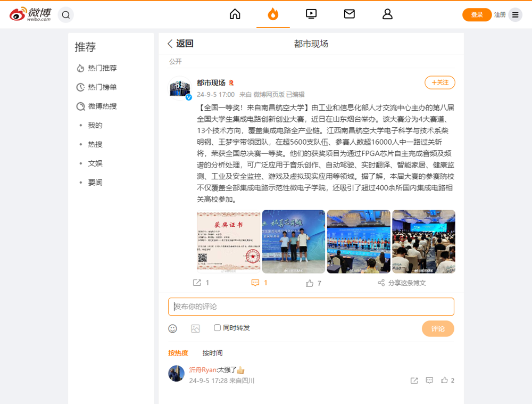Screen dimensions: 532x404
Task: Sort comments by 按时间
Action: point(212,353)
